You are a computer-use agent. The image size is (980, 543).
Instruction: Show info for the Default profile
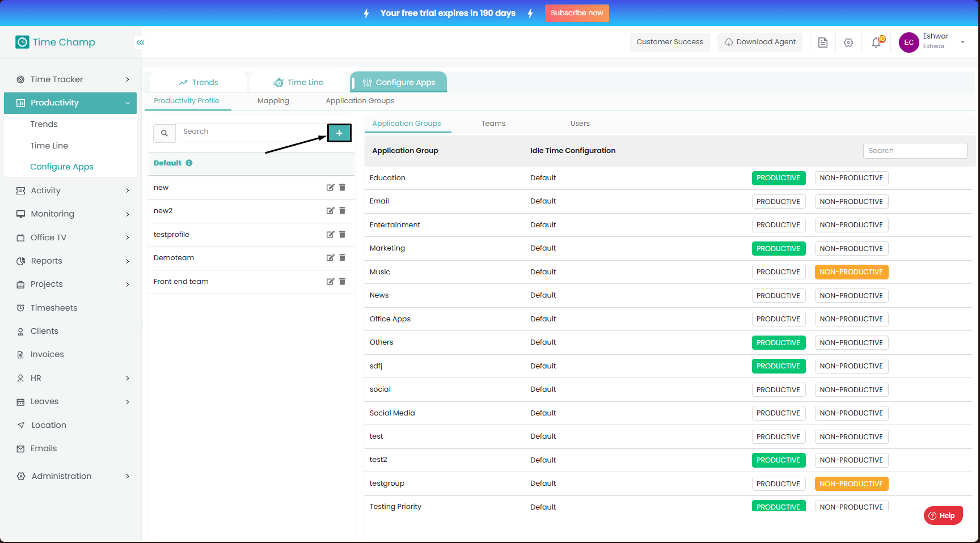(189, 163)
